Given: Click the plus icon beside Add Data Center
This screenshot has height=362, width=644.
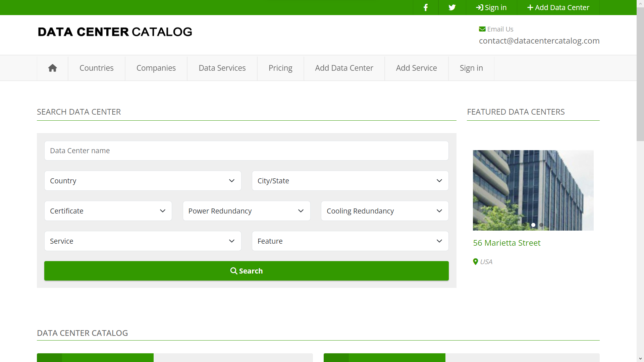Looking at the screenshot, I should point(530,7).
